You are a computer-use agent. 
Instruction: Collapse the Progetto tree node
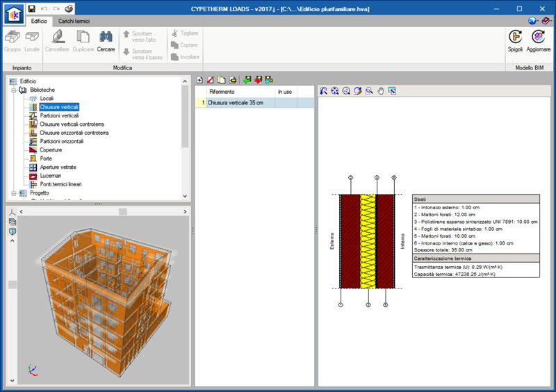tap(13, 193)
